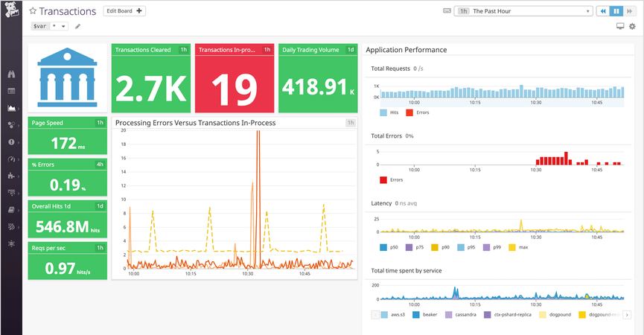The height and width of the screenshot is (335, 644).
Task: Pause live dashboard updates
Action: (616, 11)
